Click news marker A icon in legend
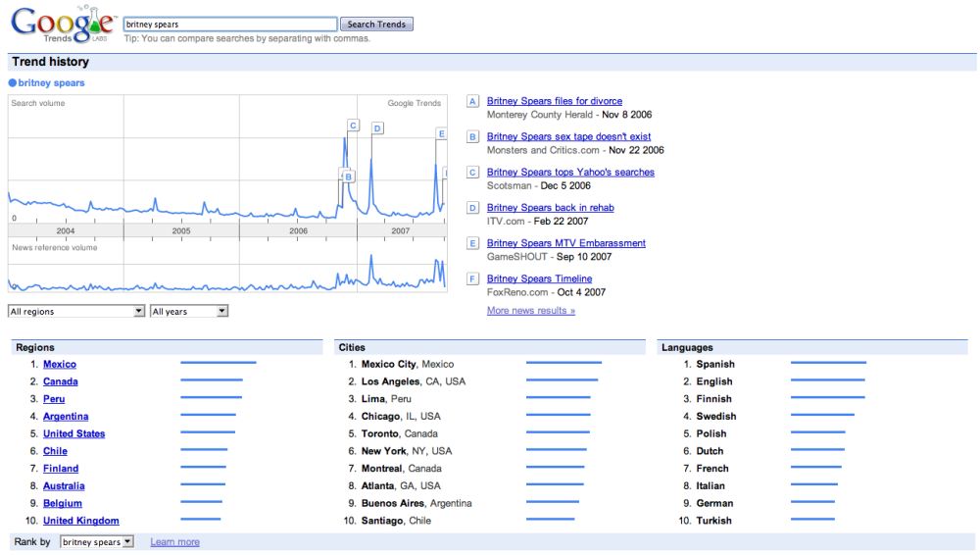This screenshot has height=555, width=980. 472,101
